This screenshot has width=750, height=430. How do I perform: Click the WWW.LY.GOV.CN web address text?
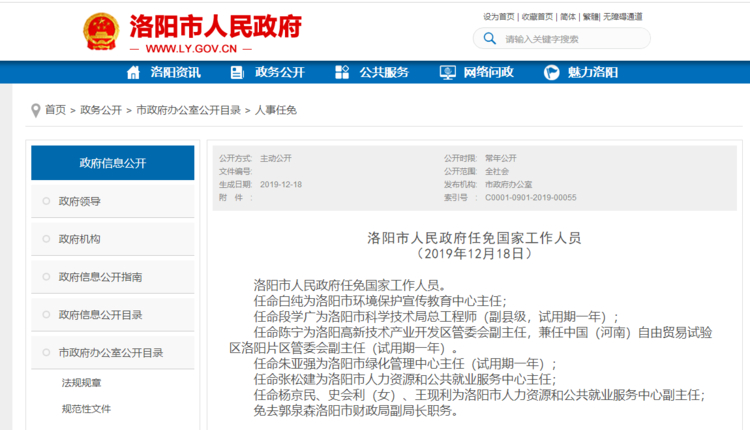[x=191, y=49]
